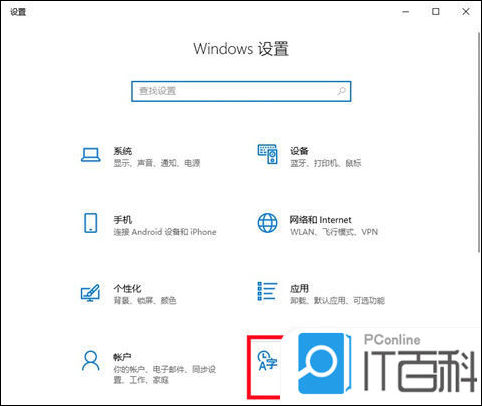The image size is (482, 406).
Task: Open the 网络和 Internet globe icon
Action: point(267,223)
